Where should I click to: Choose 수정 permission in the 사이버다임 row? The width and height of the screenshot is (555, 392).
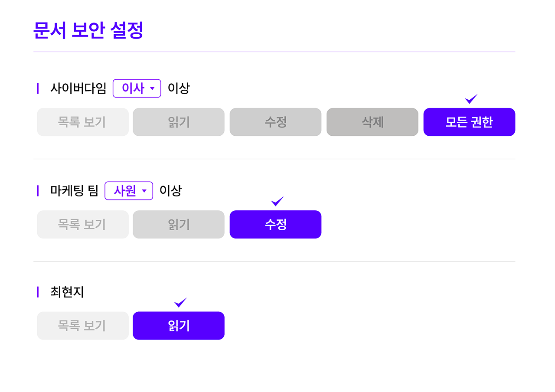[x=275, y=122]
